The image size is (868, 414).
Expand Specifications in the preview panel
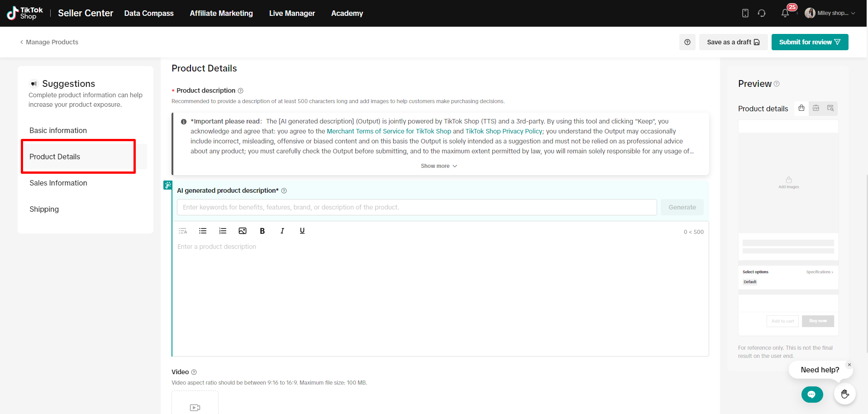click(x=819, y=272)
